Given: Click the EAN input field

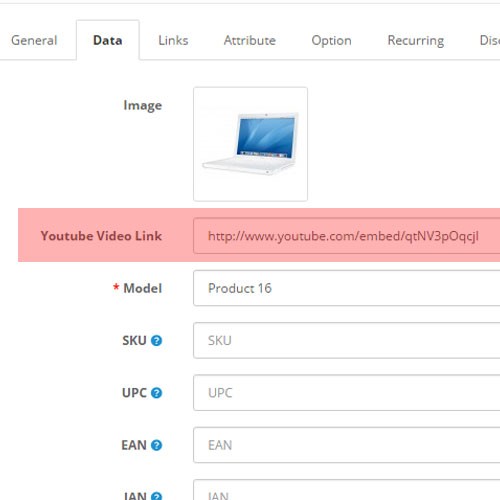Looking at the screenshot, I should click(347, 445).
